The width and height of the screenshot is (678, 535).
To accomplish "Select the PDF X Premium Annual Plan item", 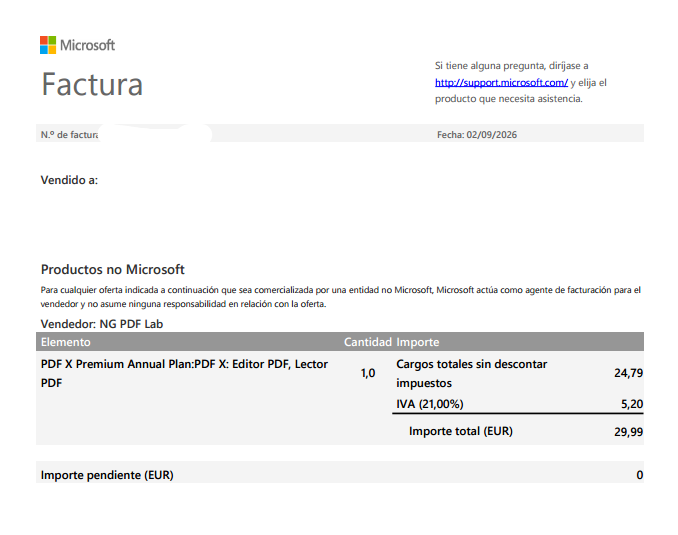I will tap(184, 373).
